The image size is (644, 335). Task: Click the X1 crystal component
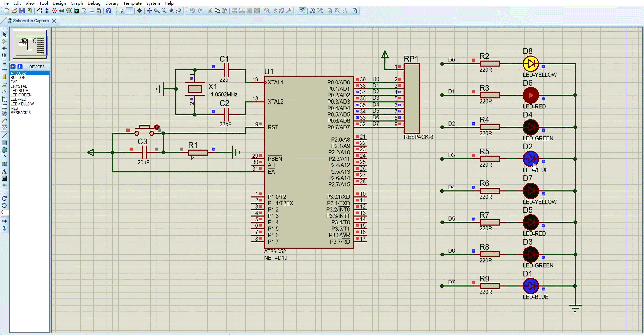point(195,89)
